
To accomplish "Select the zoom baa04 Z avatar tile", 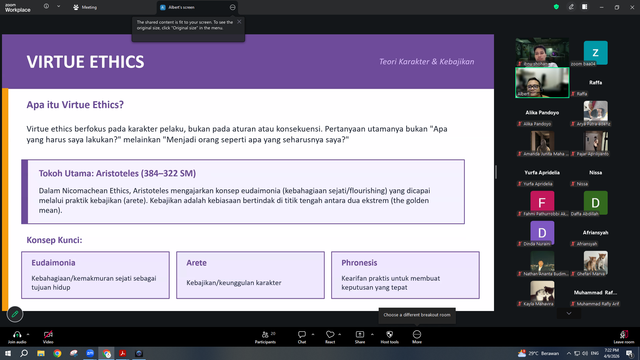I will point(596,53).
